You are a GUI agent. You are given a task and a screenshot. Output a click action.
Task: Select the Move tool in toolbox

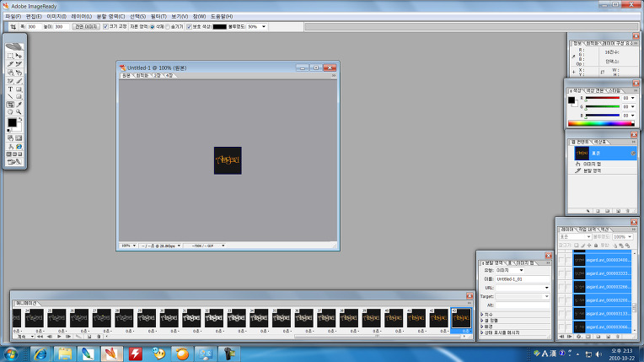coord(19,56)
